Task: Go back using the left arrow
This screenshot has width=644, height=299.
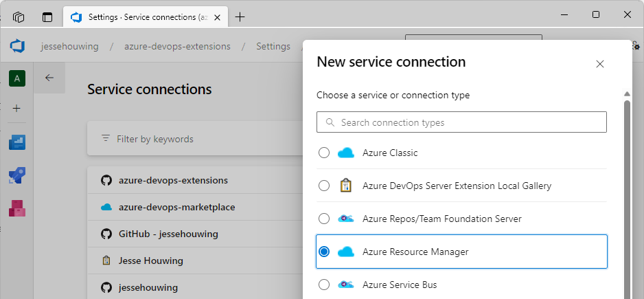Action: pos(49,78)
